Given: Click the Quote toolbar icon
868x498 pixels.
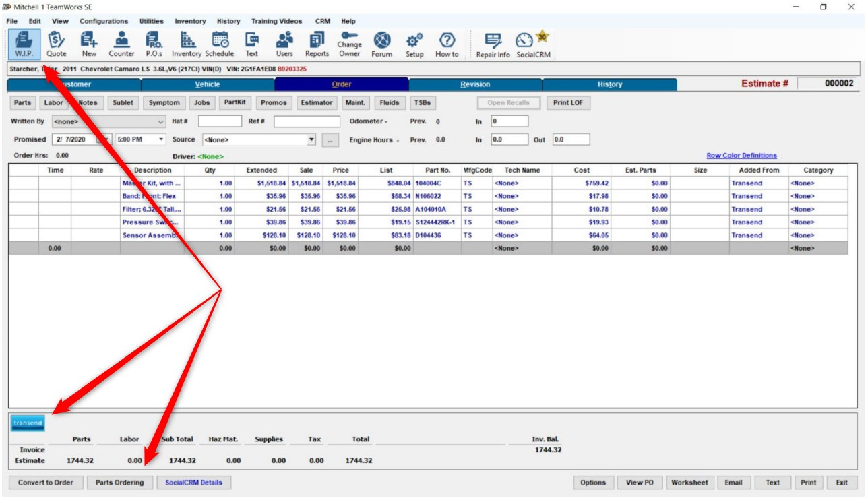Looking at the screenshot, I should [x=57, y=44].
